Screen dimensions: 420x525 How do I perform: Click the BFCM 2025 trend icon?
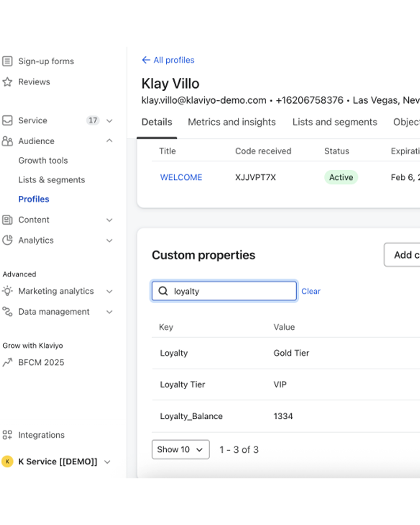coord(8,362)
